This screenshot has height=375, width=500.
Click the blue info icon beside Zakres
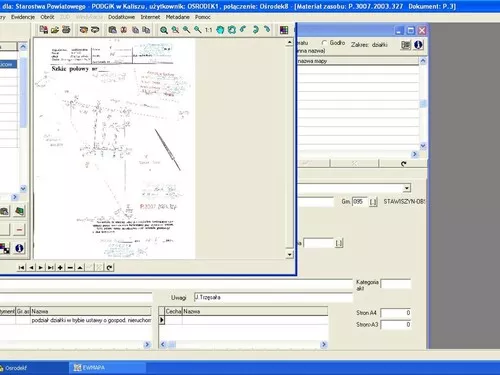[418, 45]
